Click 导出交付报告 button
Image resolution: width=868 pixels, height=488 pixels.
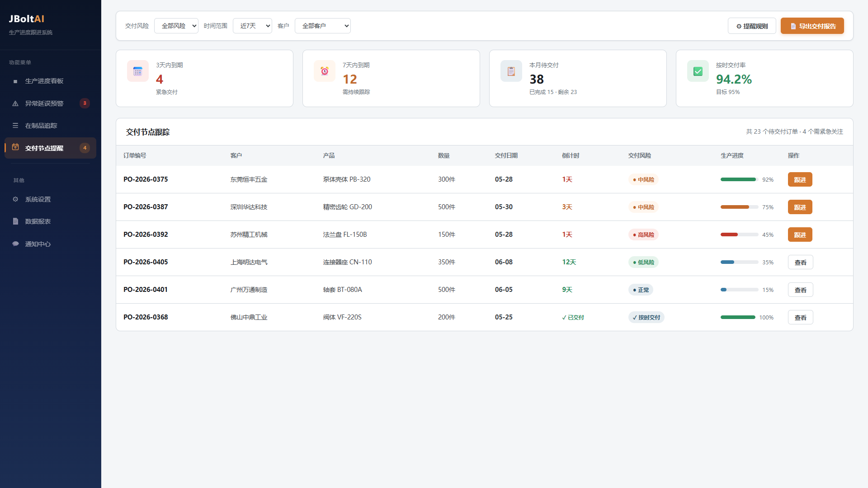click(x=812, y=26)
